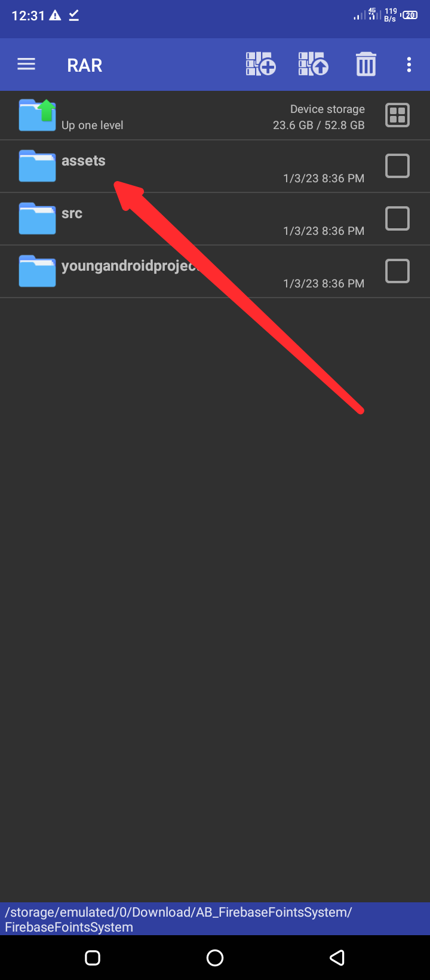Viewport: 430px width, 980px height.
Task: Tap the Up one level label
Action: [x=93, y=125]
